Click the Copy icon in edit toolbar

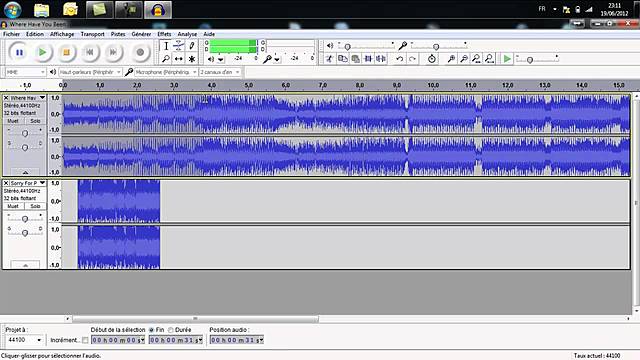(342, 59)
